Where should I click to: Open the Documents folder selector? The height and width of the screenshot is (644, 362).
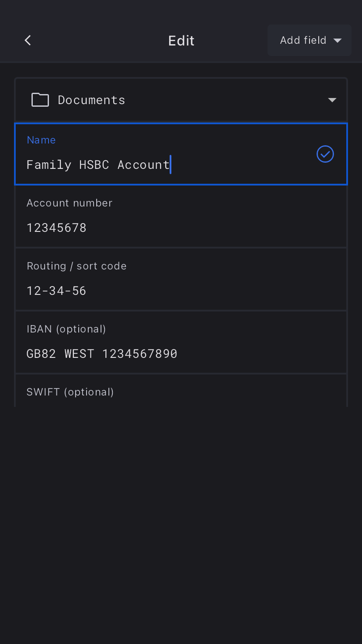tap(181, 100)
